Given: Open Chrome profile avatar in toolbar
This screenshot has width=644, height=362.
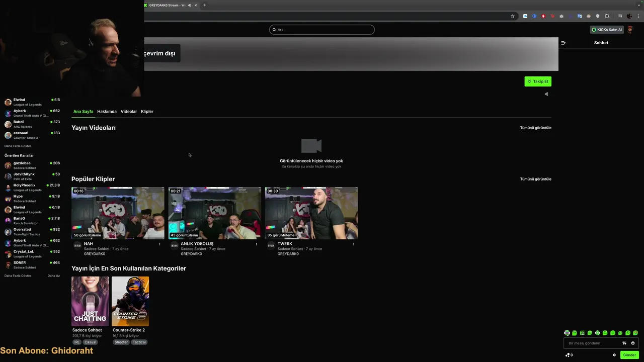Looking at the screenshot, I should tap(629, 16).
